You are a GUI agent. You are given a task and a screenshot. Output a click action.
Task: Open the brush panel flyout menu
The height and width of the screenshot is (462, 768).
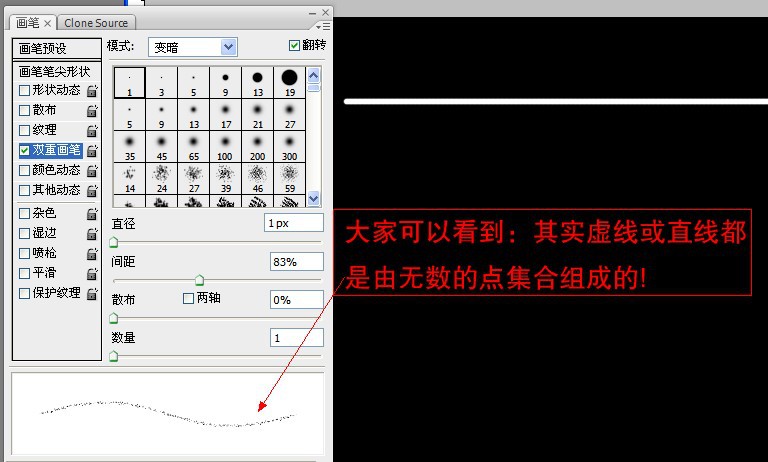pyautogui.click(x=323, y=25)
